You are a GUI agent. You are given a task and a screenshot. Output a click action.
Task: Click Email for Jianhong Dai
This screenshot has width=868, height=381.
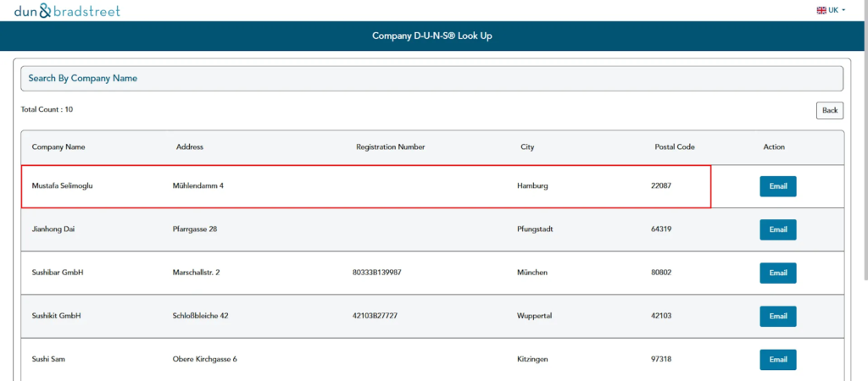click(x=777, y=229)
